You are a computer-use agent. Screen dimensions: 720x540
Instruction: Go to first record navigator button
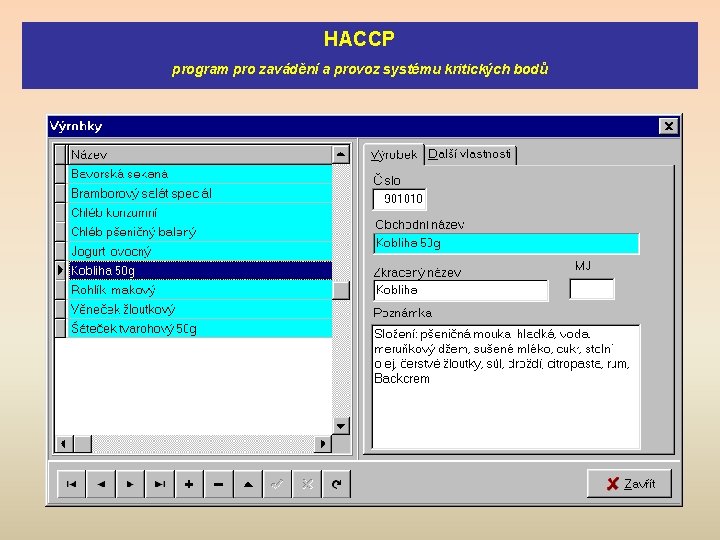coord(72,484)
